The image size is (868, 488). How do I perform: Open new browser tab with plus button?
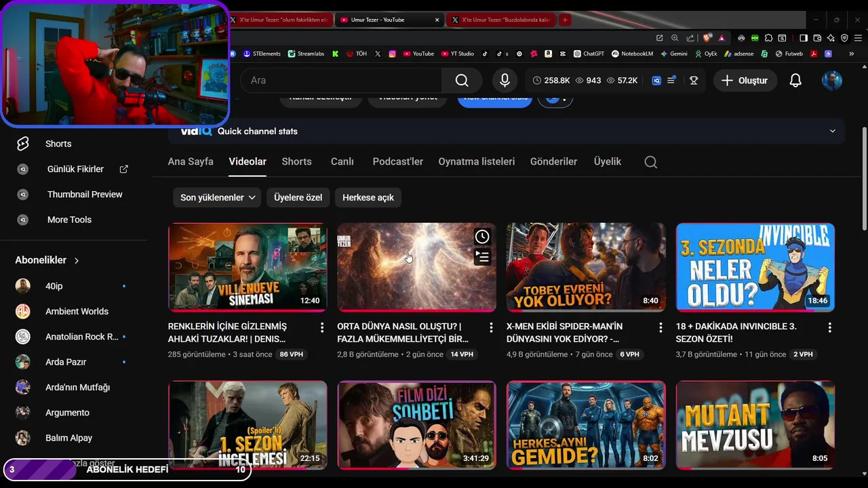click(565, 20)
